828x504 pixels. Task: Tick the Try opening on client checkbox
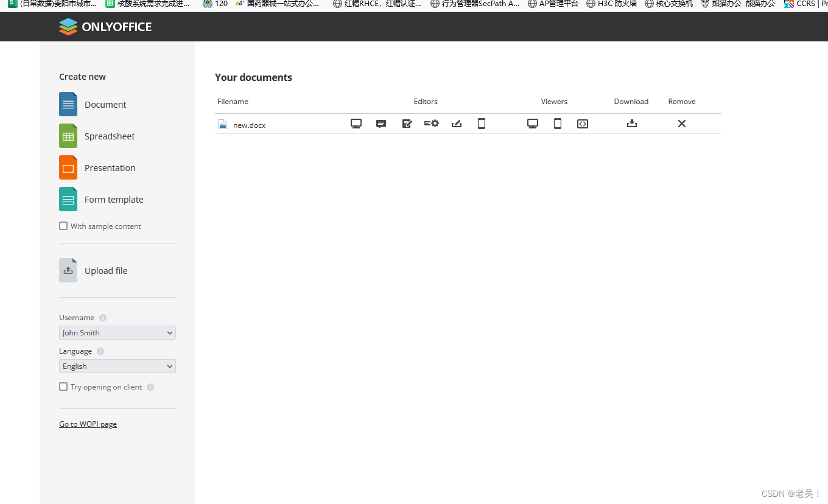pyautogui.click(x=63, y=387)
